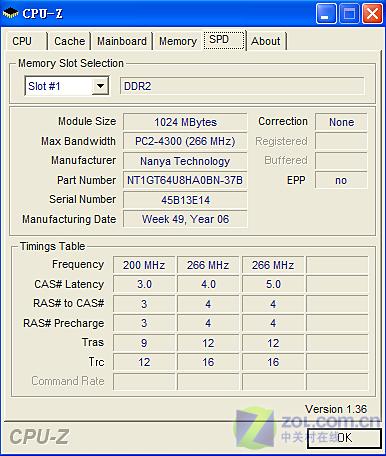The width and height of the screenshot is (386, 456).
Task: Click the Slot #1 combo box text
Action: (44, 86)
